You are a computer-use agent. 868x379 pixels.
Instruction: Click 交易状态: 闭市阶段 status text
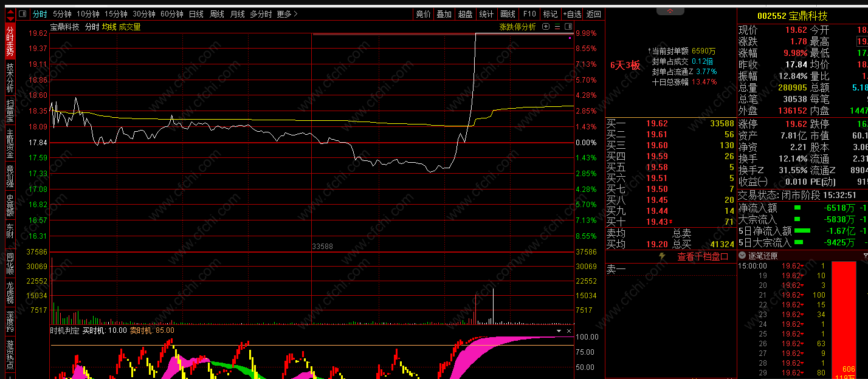779,196
